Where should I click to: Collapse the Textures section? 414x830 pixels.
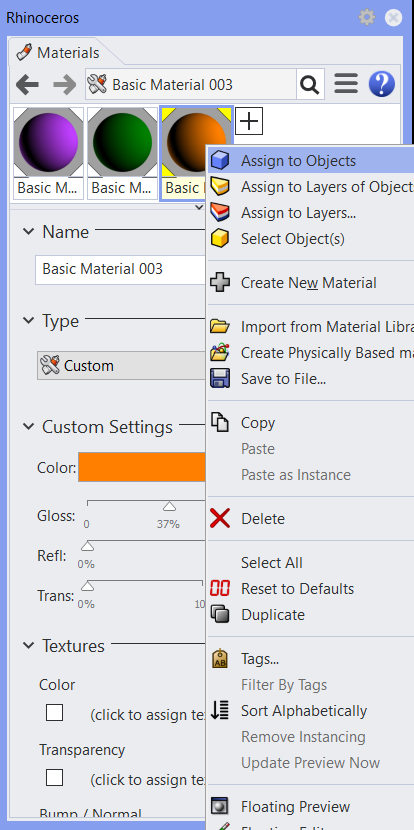pos(28,645)
